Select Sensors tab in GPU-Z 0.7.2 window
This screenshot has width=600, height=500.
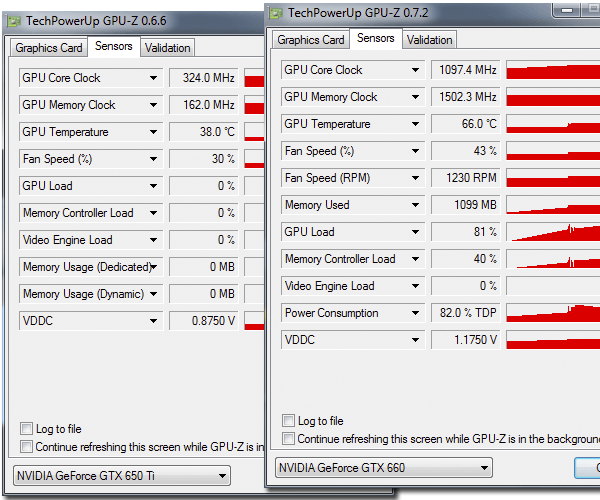pyautogui.click(x=375, y=38)
